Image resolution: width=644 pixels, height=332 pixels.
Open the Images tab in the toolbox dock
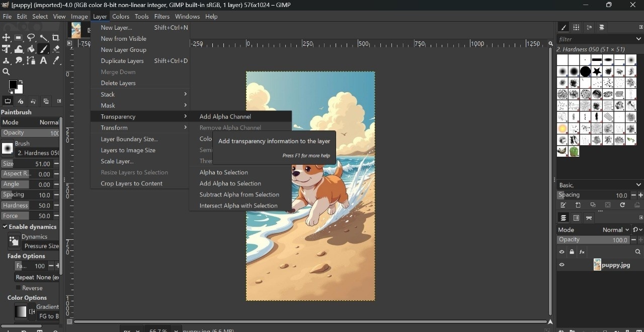coord(46,101)
